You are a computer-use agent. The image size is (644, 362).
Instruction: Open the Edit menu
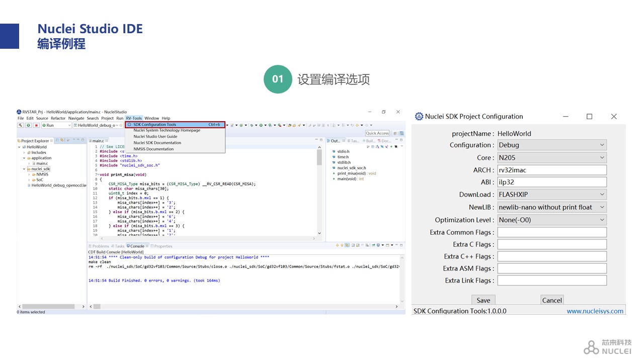pos(30,118)
